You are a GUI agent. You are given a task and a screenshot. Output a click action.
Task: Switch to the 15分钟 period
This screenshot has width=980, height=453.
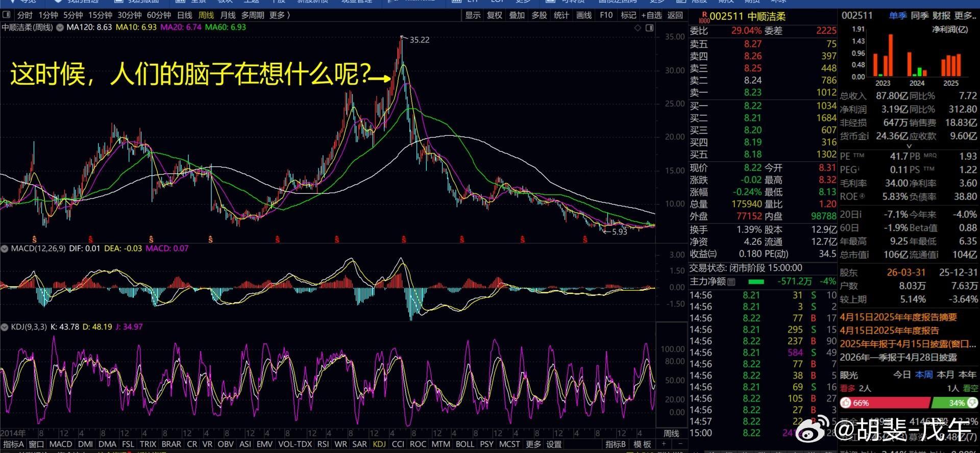pos(100,15)
